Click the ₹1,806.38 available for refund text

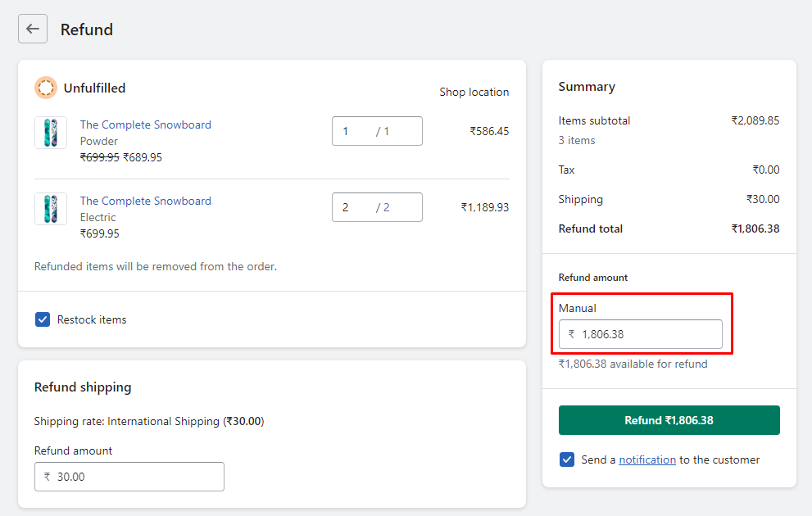632,363
